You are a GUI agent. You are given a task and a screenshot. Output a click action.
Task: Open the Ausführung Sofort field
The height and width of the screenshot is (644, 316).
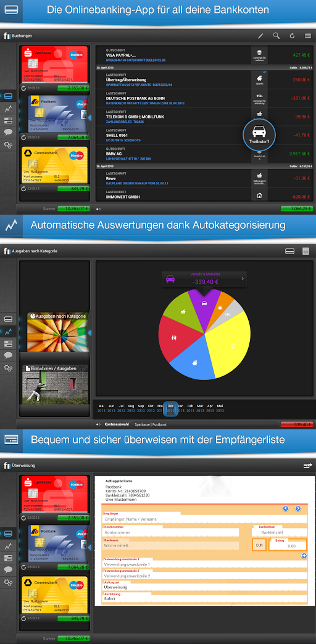point(204,598)
